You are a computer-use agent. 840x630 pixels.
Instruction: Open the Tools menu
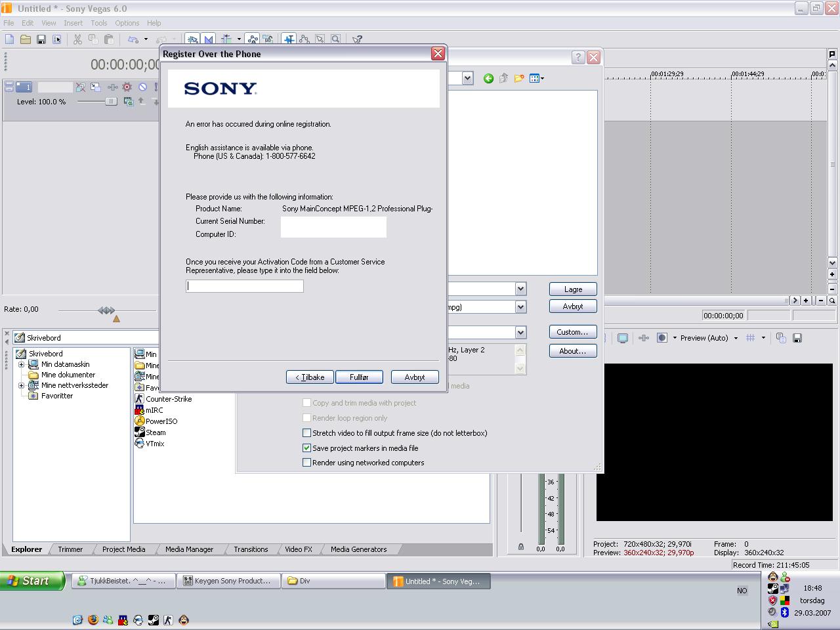99,23
